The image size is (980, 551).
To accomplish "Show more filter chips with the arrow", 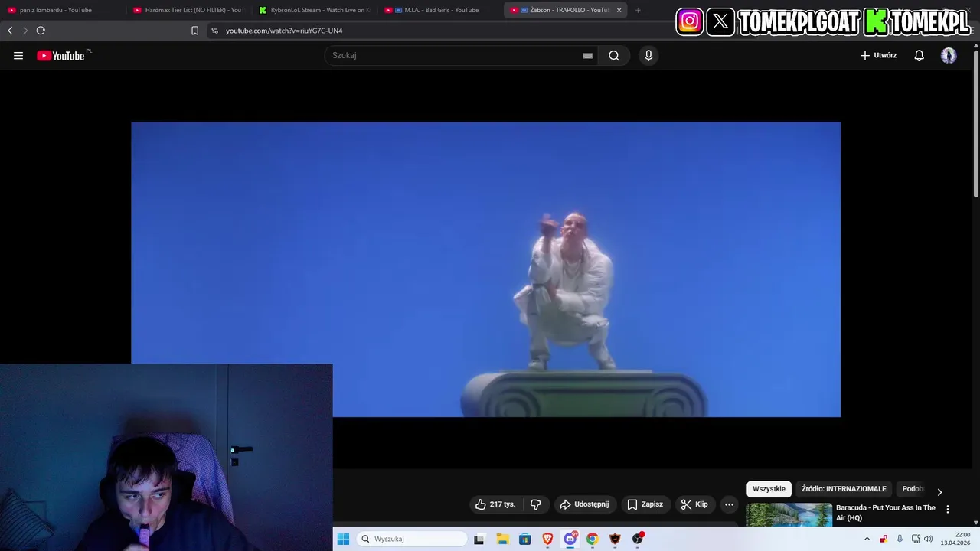I will coord(939,491).
